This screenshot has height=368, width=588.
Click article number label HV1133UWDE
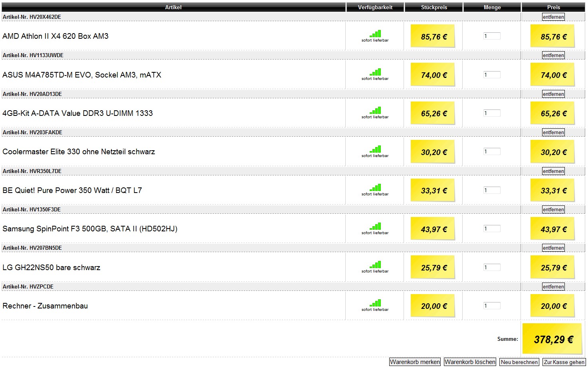click(x=33, y=55)
